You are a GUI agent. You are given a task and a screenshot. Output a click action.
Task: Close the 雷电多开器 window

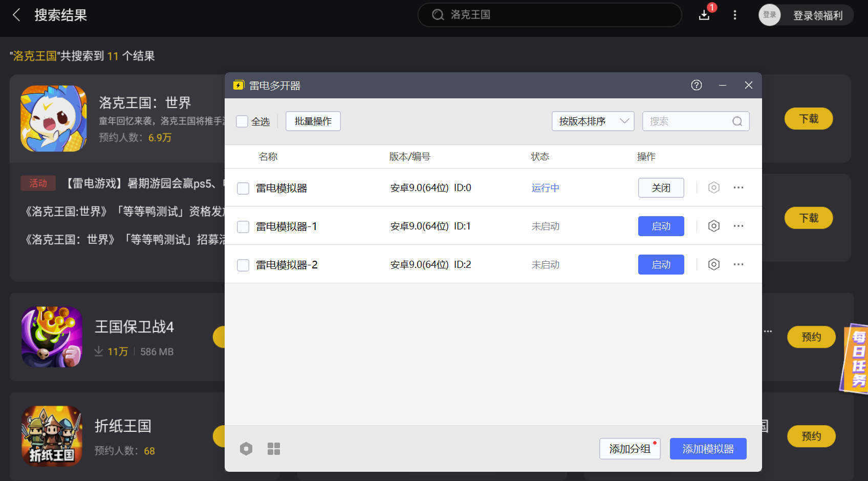(x=749, y=85)
